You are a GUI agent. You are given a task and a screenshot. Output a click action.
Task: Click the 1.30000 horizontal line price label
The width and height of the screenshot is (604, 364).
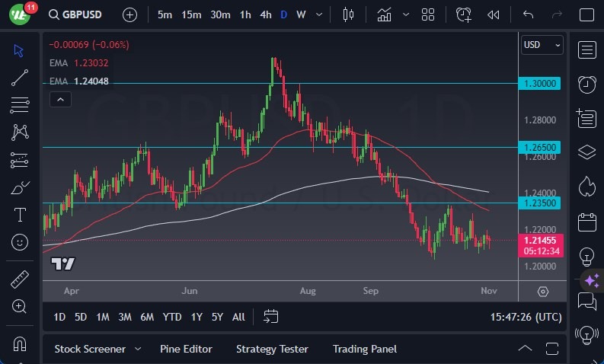(x=540, y=83)
